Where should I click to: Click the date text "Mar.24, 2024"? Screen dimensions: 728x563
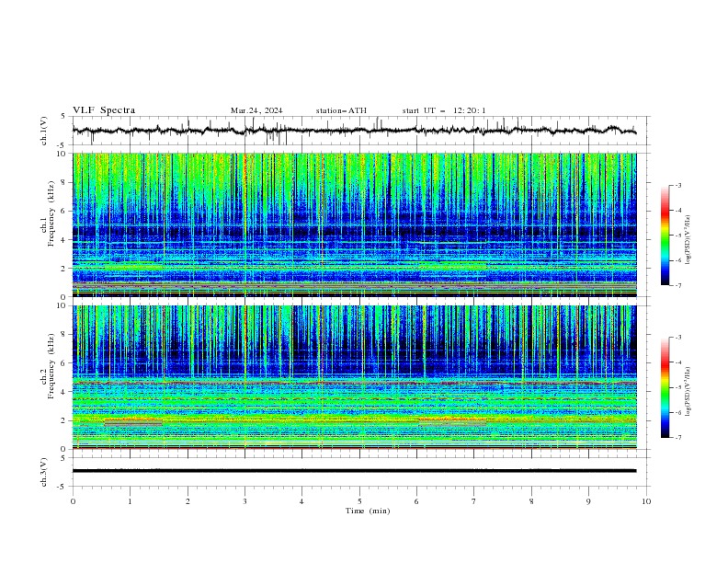click(256, 110)
